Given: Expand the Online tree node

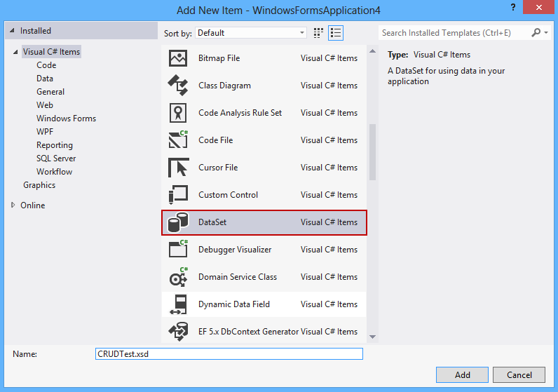Looking at the screenshot, I should point(13,205).
